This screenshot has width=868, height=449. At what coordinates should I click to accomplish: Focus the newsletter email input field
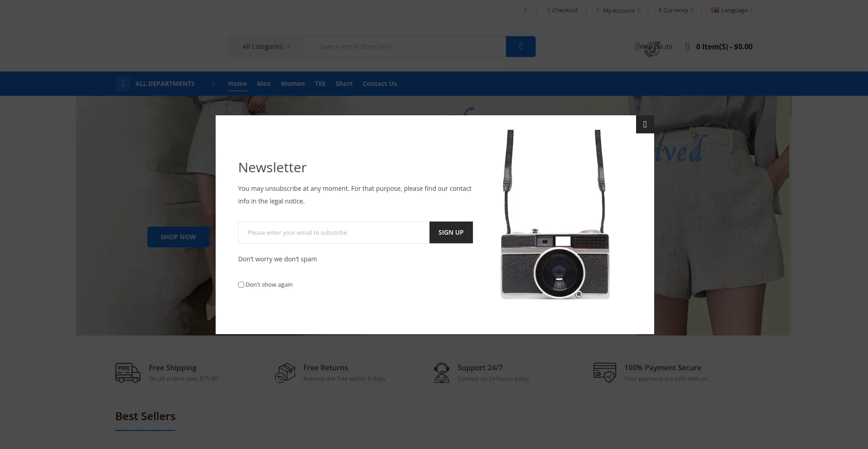click(334, 232)
